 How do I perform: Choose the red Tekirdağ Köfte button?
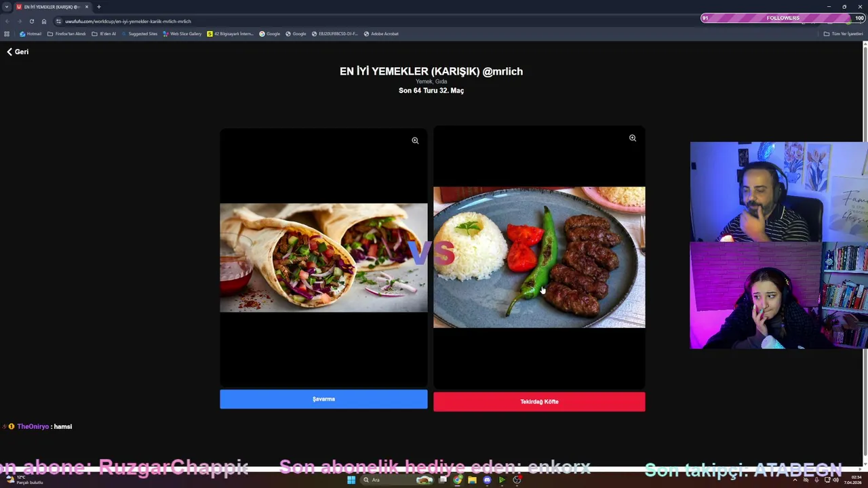[539, 402]
